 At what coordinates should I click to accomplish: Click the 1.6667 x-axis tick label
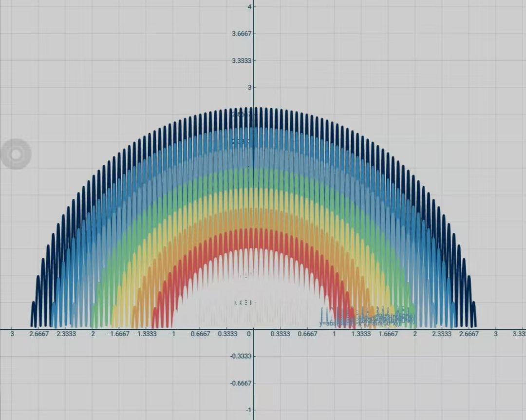tap(388, 334)
